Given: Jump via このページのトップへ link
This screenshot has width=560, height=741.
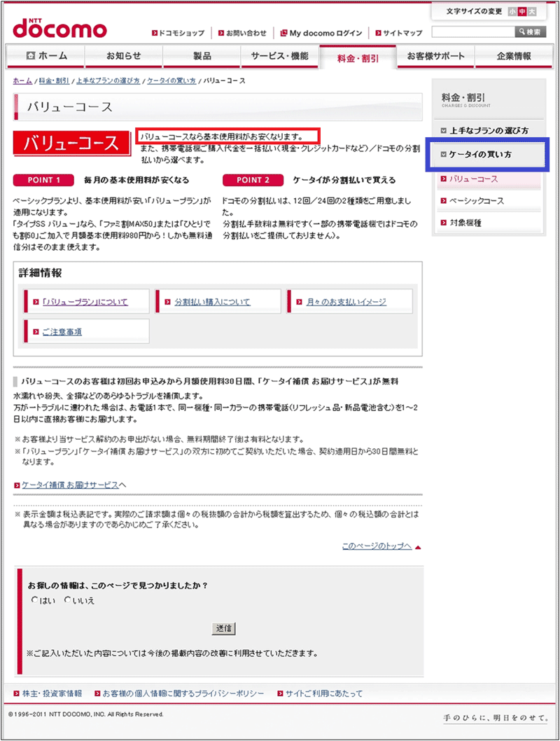Looking at the screenshot, I should click(x=377, y=546).
